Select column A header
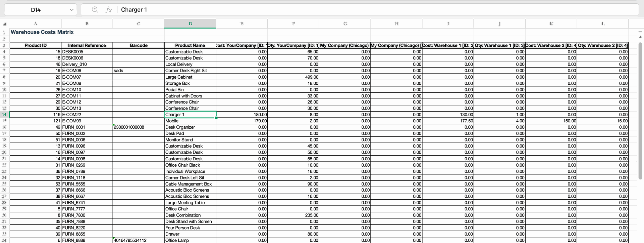The width and height of the screenshot is (644, 243). point(36,24)
